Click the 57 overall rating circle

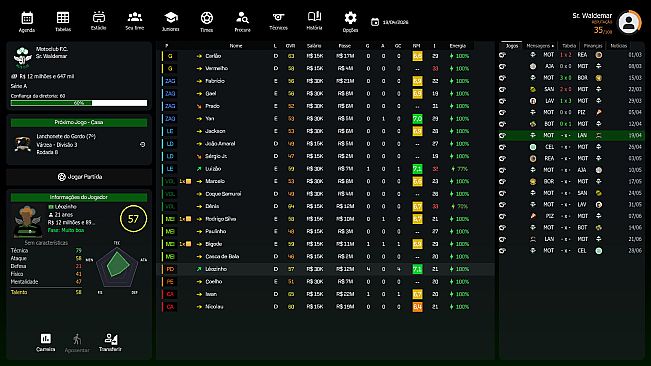tap(133, 219)
